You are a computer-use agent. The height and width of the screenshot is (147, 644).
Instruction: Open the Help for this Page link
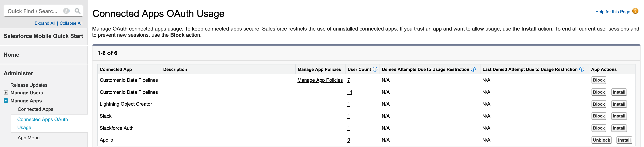coord(612,12)
